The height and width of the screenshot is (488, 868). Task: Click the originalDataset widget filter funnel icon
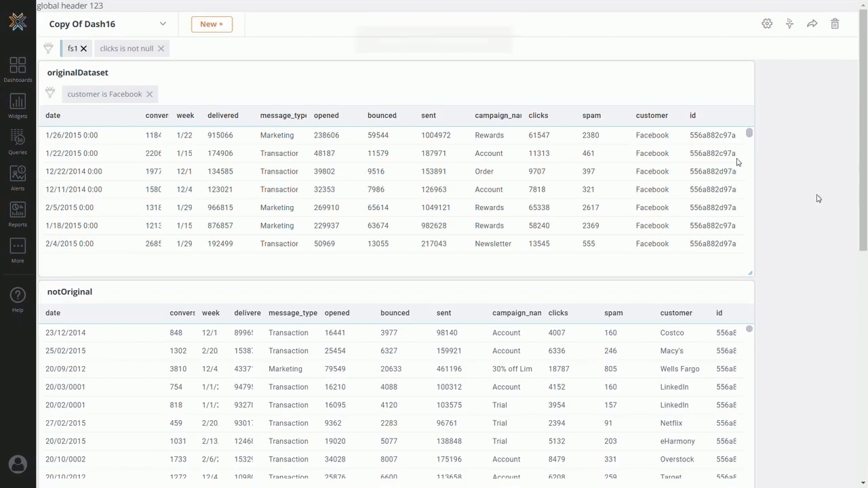pos(50,93)
